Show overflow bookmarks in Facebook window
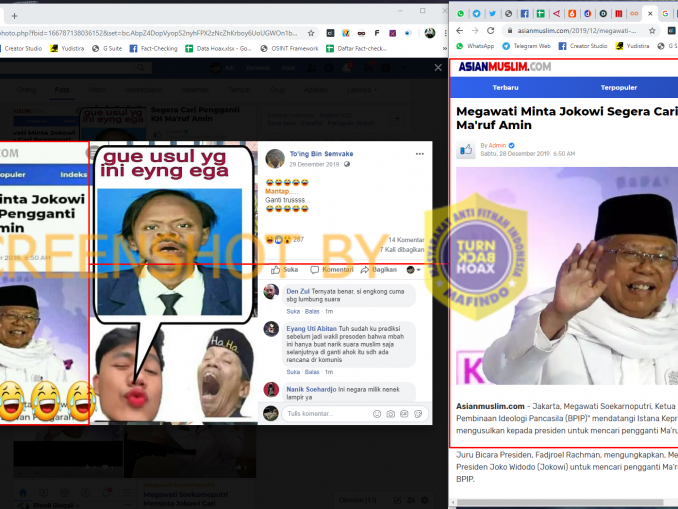The height and width of the screenshot is (509, 678). [445, 48]
